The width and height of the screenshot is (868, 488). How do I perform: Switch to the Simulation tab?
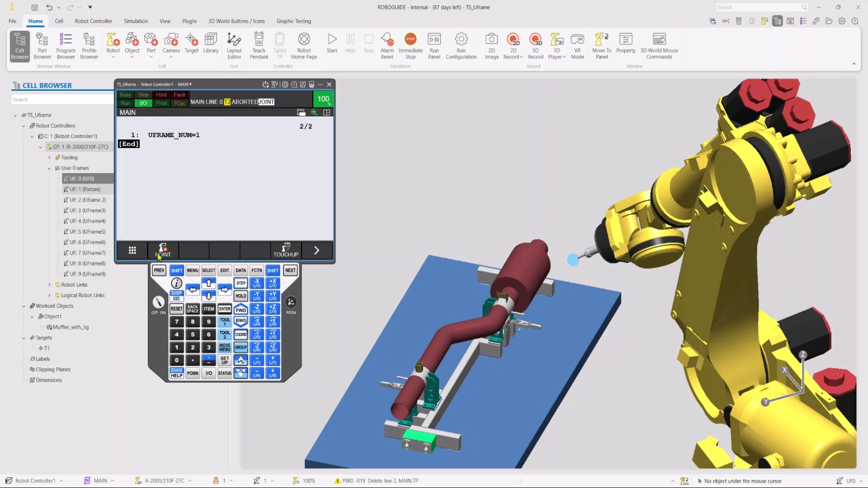(x=136, y=21)
